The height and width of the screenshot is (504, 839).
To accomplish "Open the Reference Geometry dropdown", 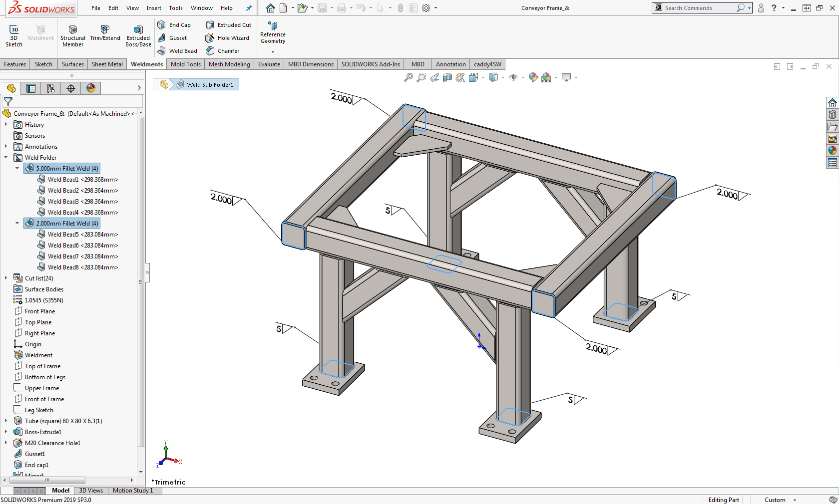I will point(273,51).
